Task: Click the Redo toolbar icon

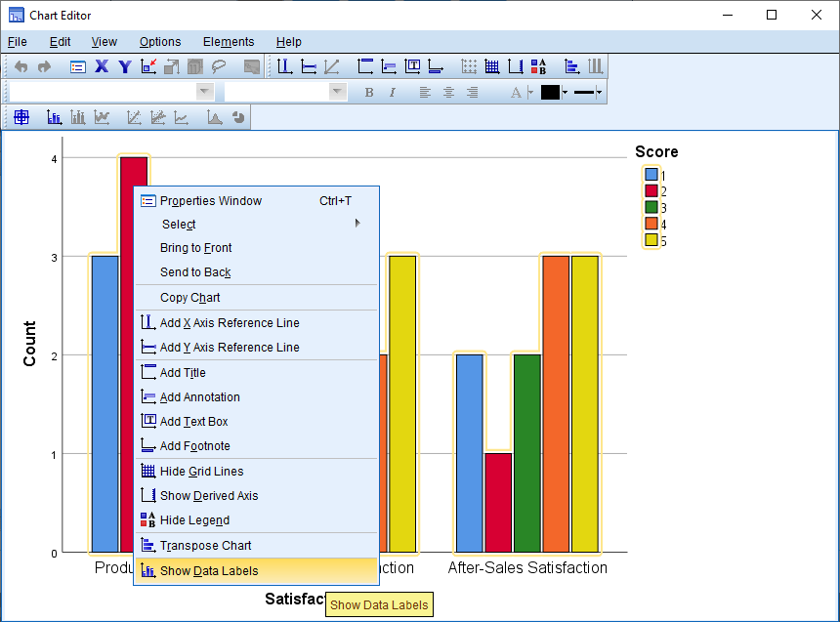Action: pyautogui.click(x=45, y=66)
